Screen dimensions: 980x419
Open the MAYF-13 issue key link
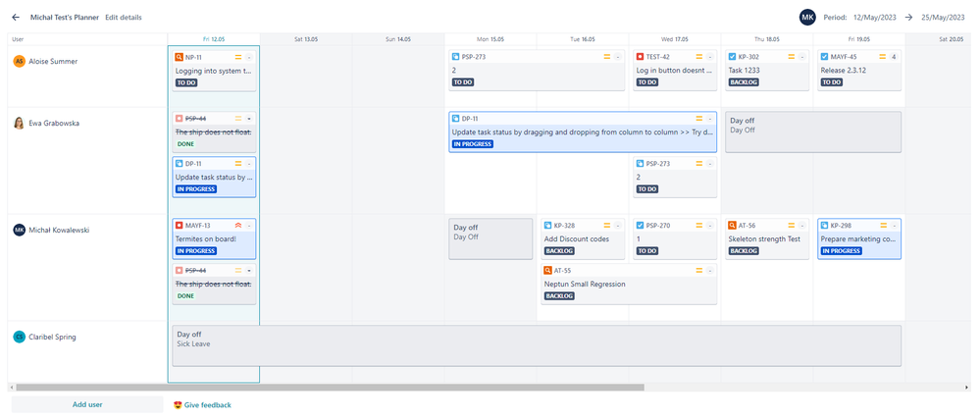(197, 225)
